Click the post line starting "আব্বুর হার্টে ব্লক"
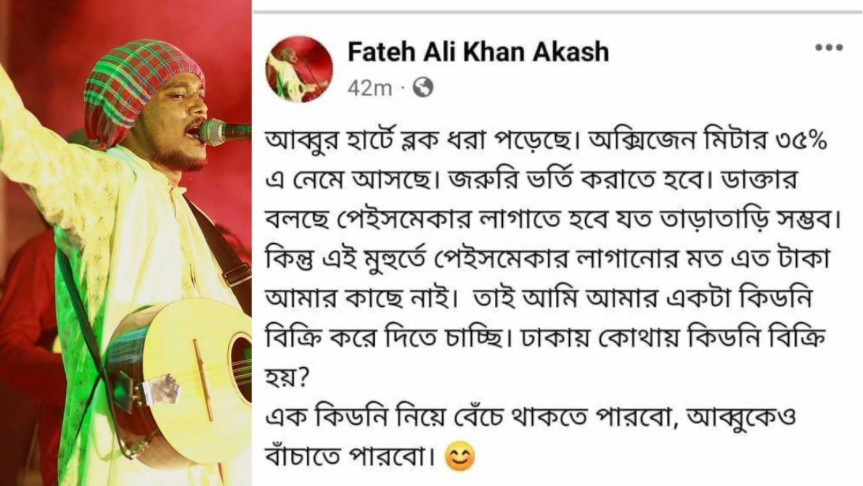 click(x=546, y=141)
